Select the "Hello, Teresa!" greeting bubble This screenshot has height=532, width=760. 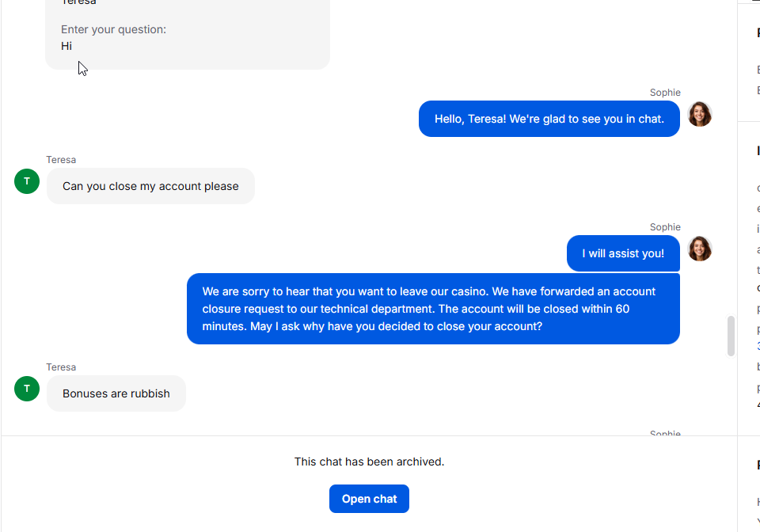pyautogui.click(x=549, y=119)
